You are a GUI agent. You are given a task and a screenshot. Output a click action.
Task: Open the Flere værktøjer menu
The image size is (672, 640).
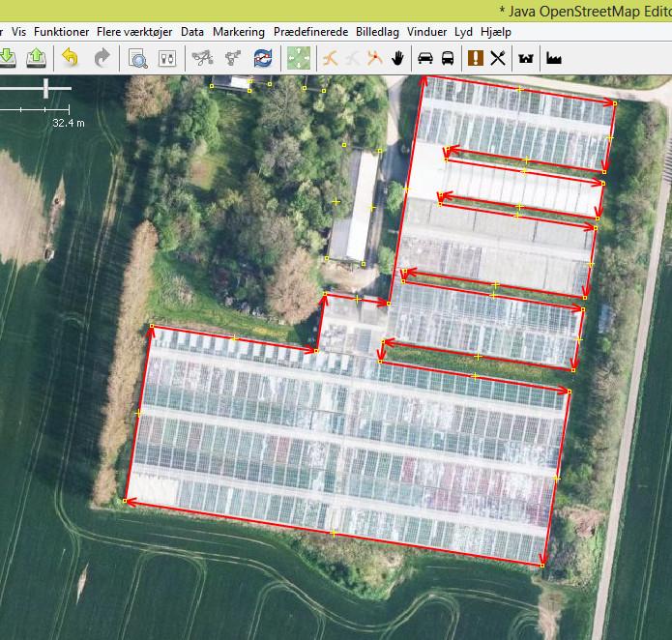[x=134, y=32]
